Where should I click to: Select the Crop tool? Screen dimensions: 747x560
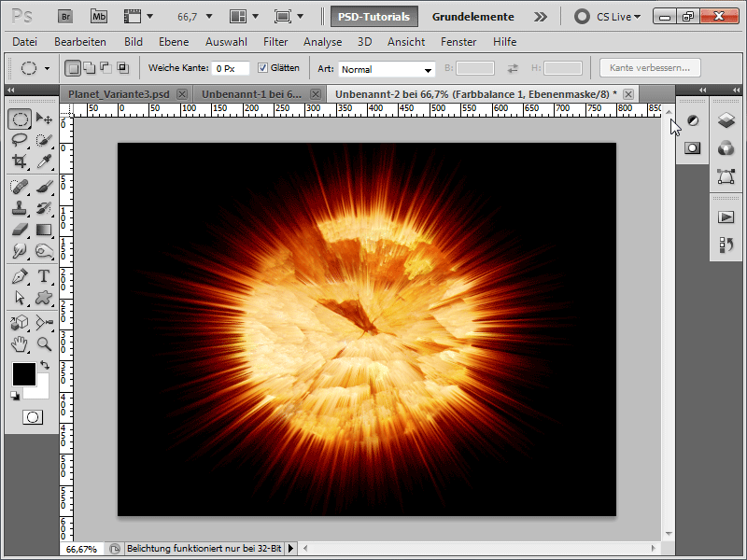pyautogui.click(x=20, y=161)
